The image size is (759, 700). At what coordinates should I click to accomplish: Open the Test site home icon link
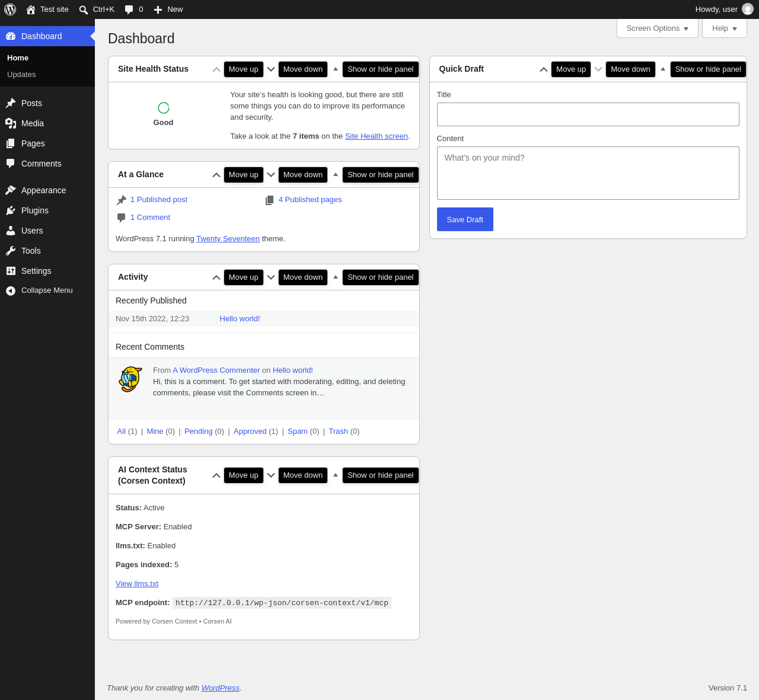pos(47,9)
